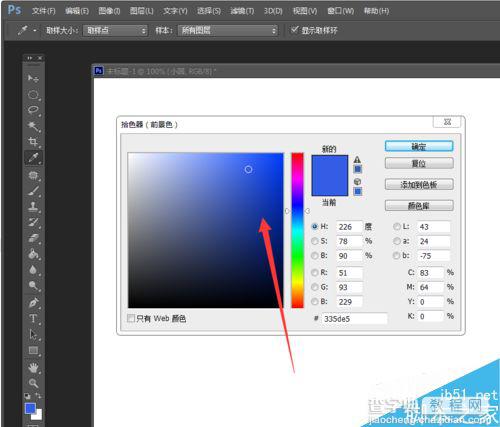Click the hex color input field
The width and height of the screenshot is (500, 427).
355,319
